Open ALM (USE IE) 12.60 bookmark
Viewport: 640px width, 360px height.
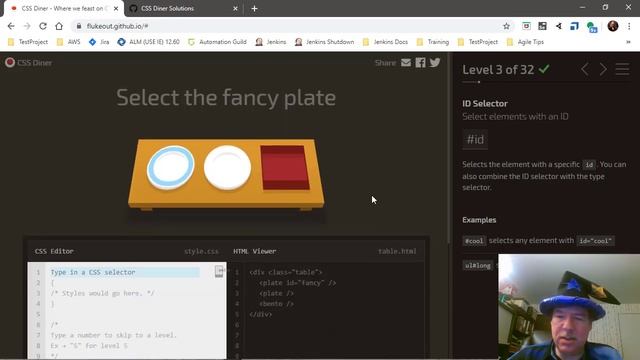(149, 42)
